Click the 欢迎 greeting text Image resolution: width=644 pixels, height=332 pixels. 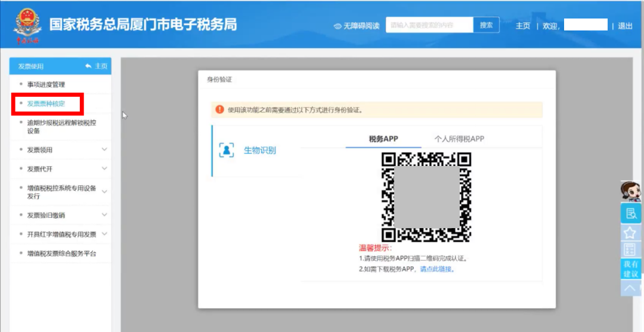point(552,26)
